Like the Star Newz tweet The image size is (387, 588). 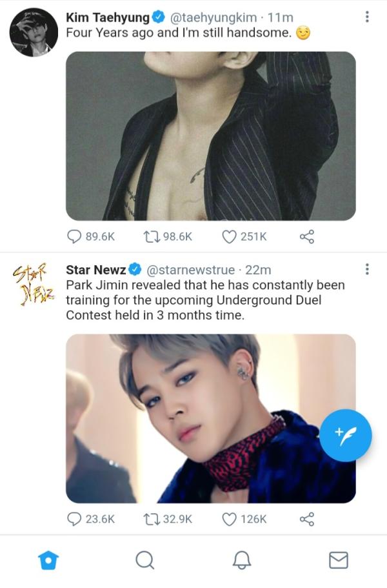(229, 519)
